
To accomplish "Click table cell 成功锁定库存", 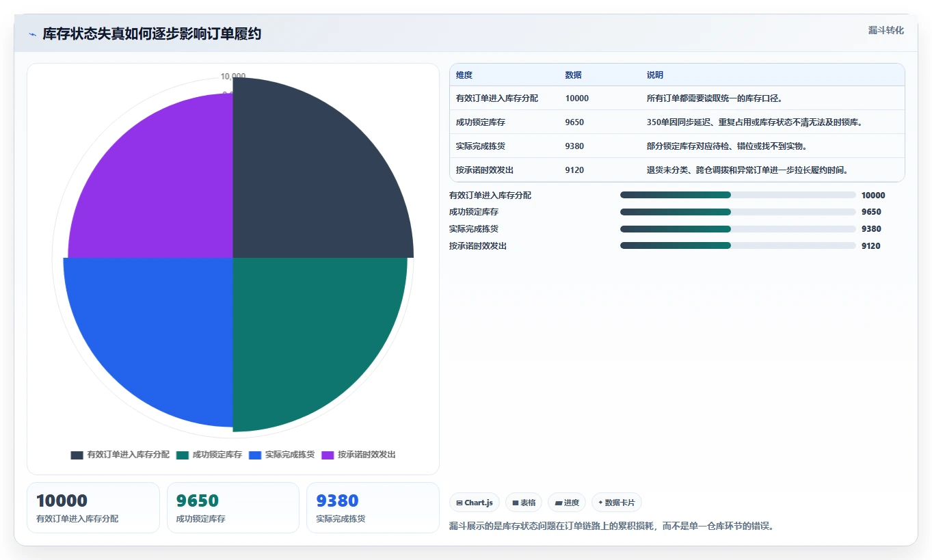I will point(481,122).
